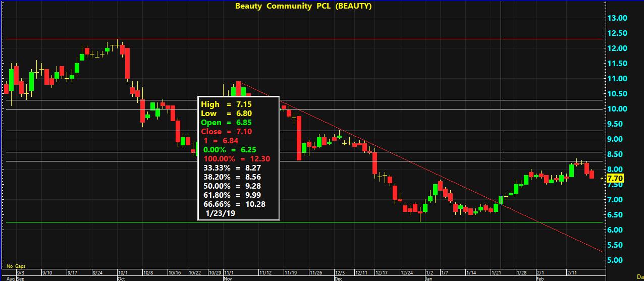The image size is (644, 281).
Task: Click the 1/28 date axis label
Action: point(521,272)
